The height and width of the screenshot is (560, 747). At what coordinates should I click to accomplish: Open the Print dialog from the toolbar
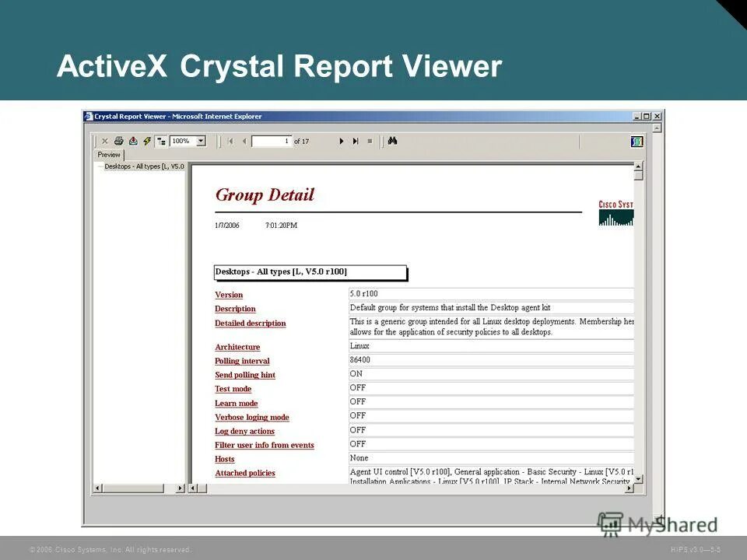pos(120,141)
